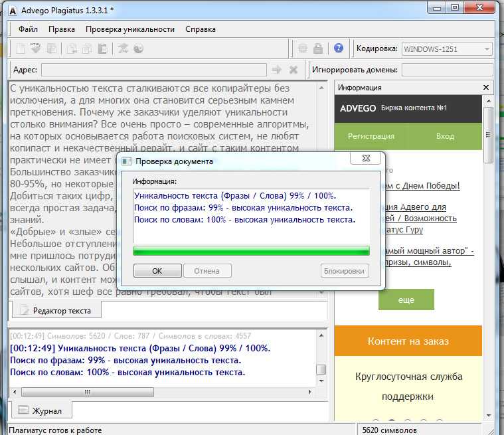Open help with blue question icon
The image size is (504, 435).
coord(339,48)
